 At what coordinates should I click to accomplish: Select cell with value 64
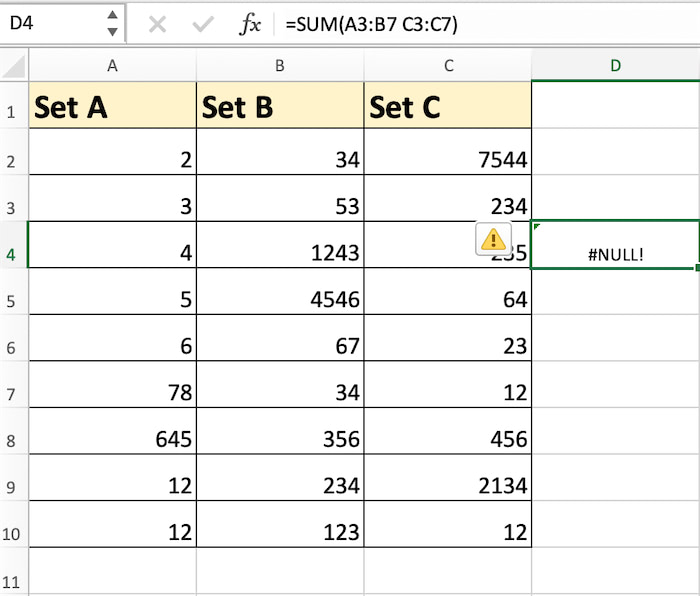tap(448, 292)
